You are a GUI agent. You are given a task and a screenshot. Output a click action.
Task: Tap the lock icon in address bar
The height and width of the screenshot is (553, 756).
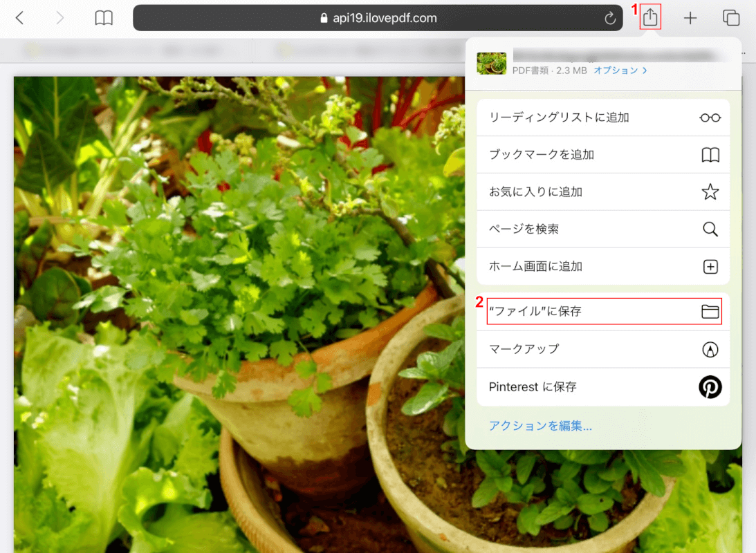point(324,18)
